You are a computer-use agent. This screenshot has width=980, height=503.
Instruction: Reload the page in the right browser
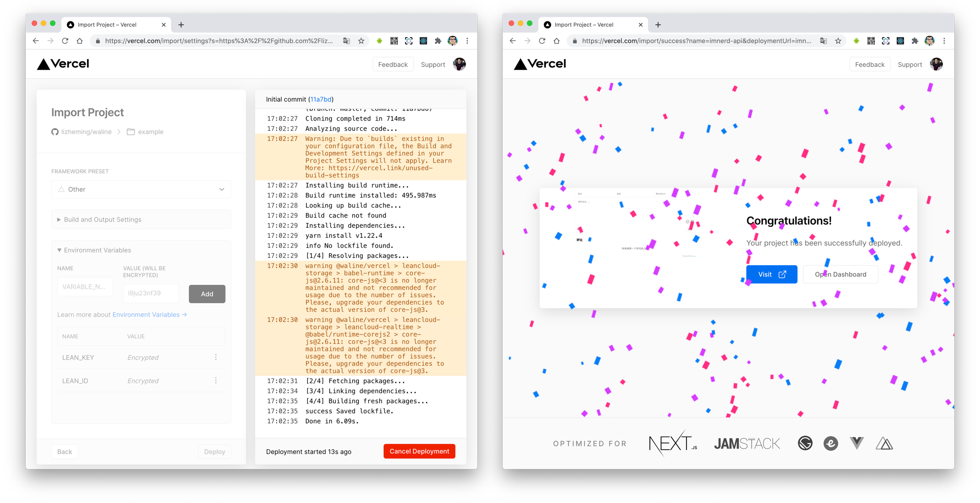542,41
